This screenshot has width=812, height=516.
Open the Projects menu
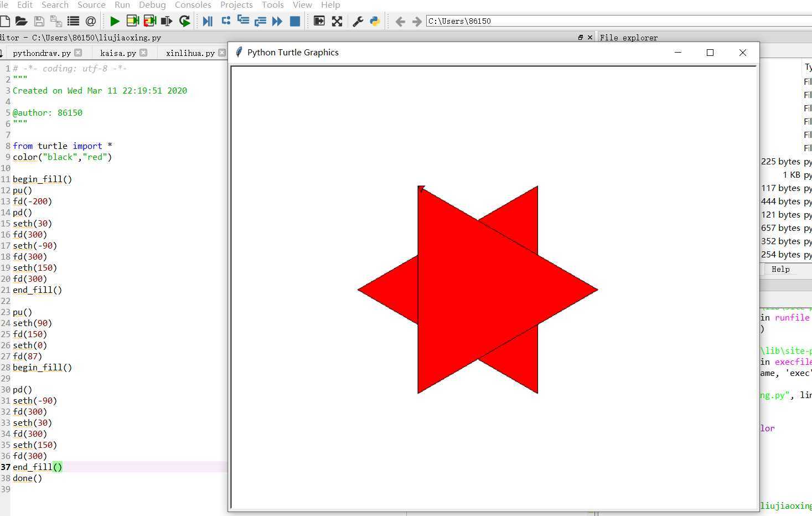(236, 5)
